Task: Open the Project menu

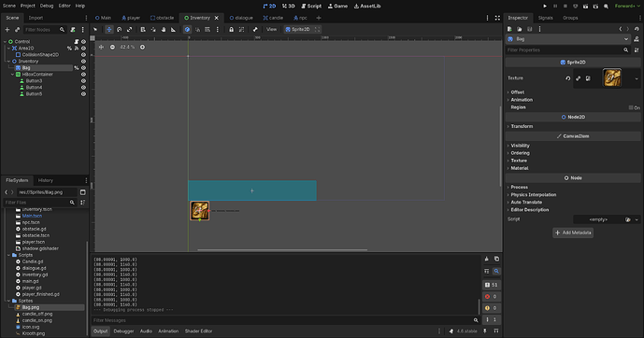Action: tap(27, 6)
